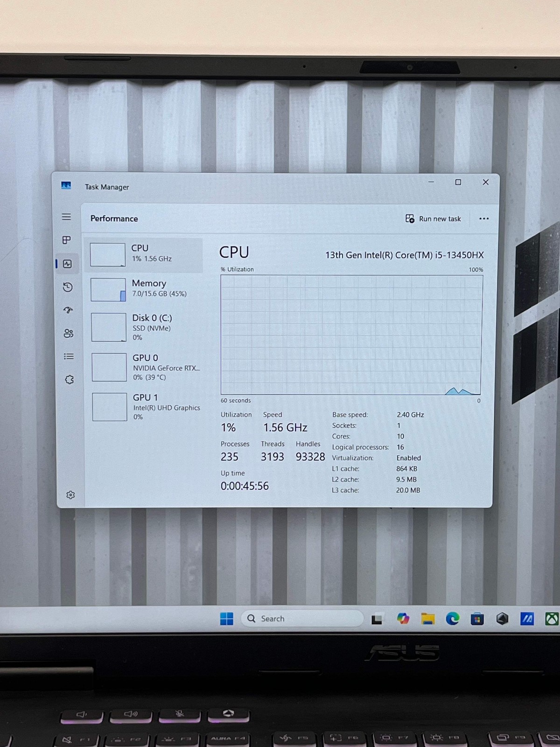This screenshot has height=747, width=560.
Task: Click the processes count 235
Action: pos(230,457)
